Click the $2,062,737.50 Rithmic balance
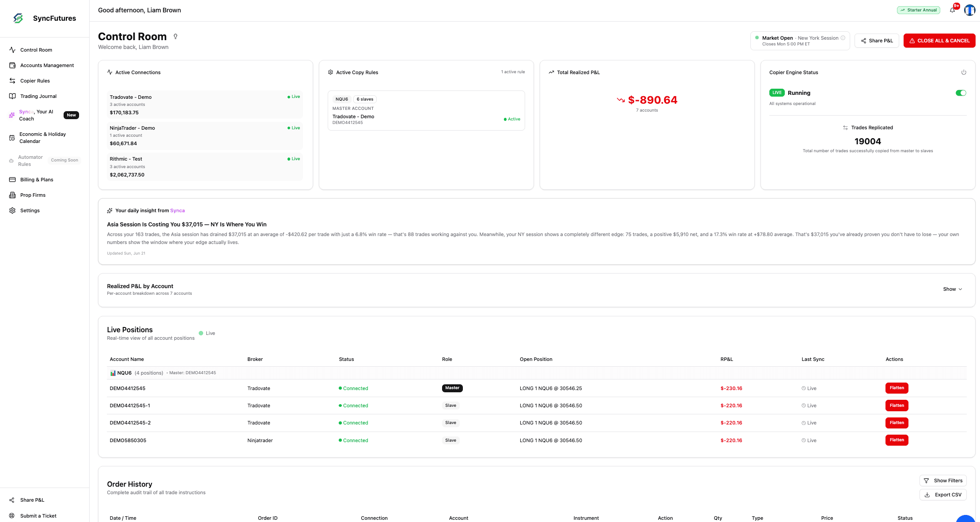This screenshot has width=980, height=522. click(x=127, y=175)
